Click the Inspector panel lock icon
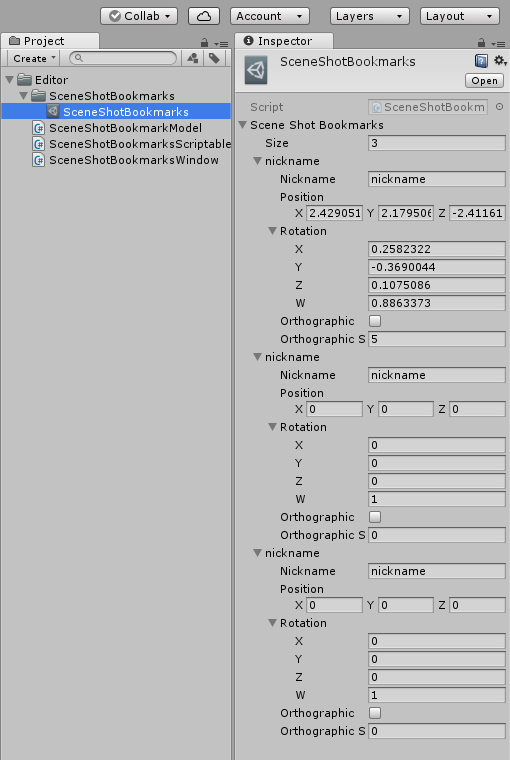 pyautogui.click(x=481, y=43)
